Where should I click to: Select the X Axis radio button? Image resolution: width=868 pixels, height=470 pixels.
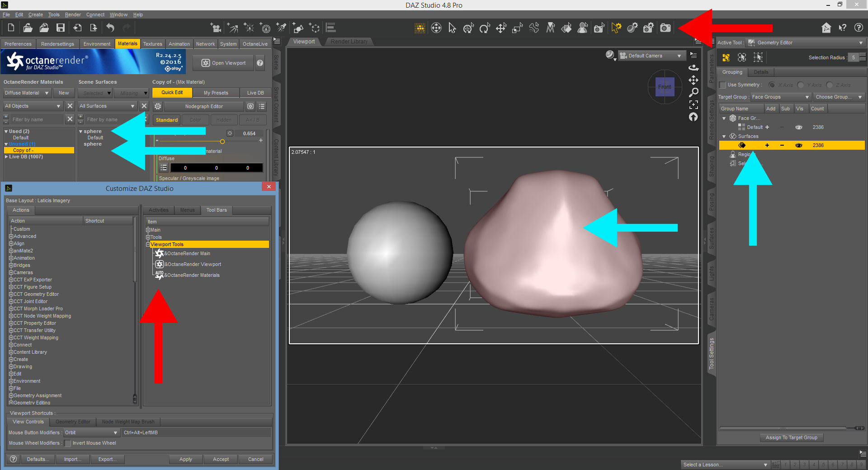[x=772, y=85]
